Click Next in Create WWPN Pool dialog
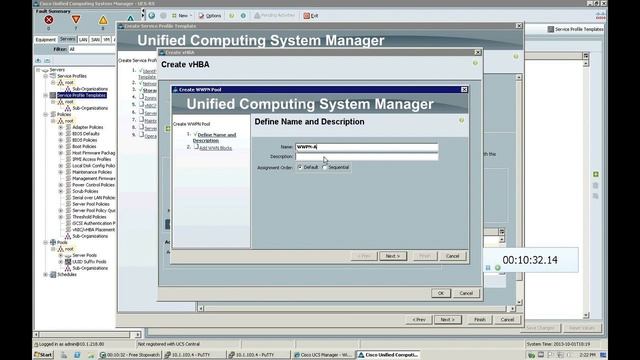Viewport: 640px width, 360px height. click(x=393, y=256)
